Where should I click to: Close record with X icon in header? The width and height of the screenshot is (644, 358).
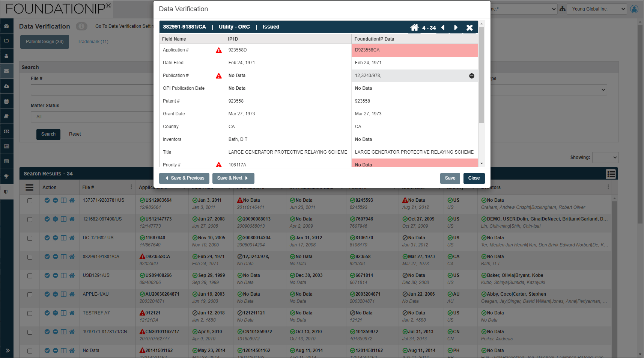coord(469,27)
